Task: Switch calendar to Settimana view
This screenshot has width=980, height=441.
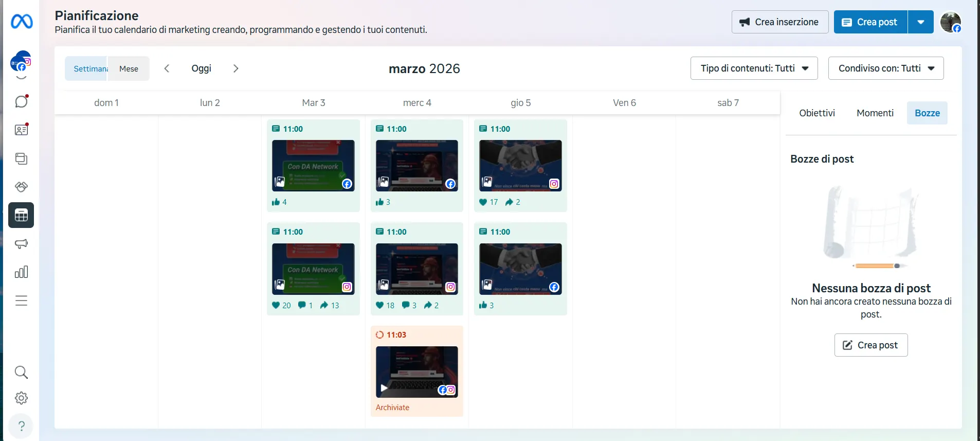Action: point(86,68)
